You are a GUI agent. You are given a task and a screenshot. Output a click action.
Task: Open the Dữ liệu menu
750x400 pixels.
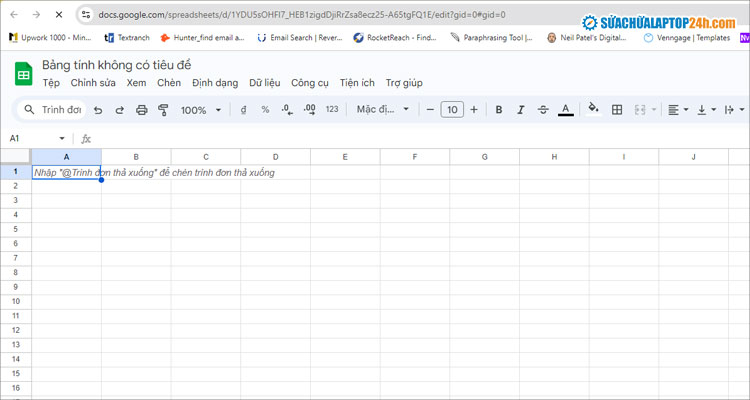[x=265, y=83]
